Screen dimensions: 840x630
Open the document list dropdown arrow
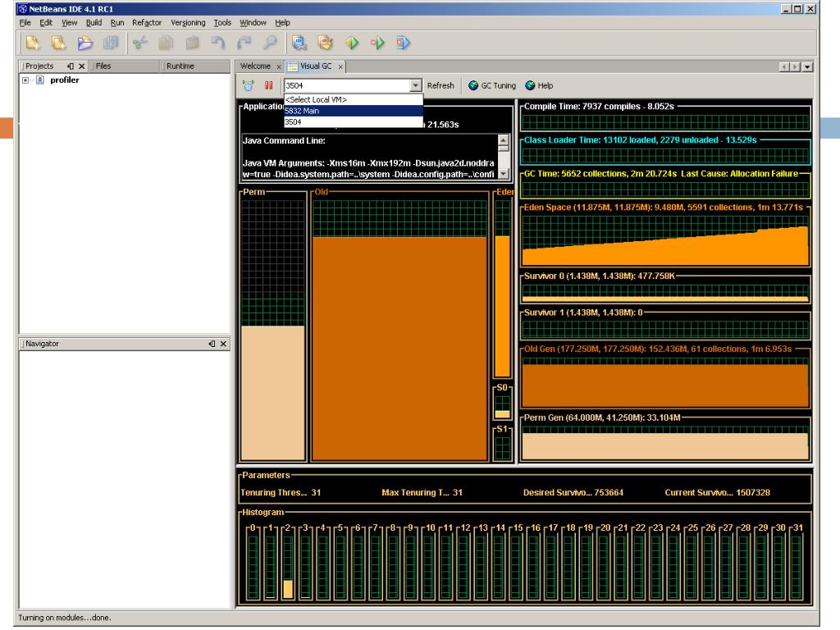pyautogui.click(x=807, y=67)
